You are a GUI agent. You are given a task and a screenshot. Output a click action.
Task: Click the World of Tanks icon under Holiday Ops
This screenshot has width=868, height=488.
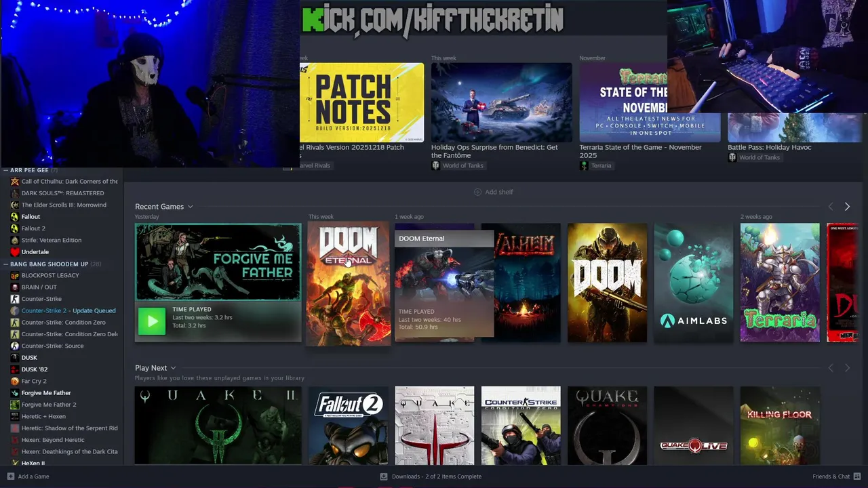[x=435, y=165]
